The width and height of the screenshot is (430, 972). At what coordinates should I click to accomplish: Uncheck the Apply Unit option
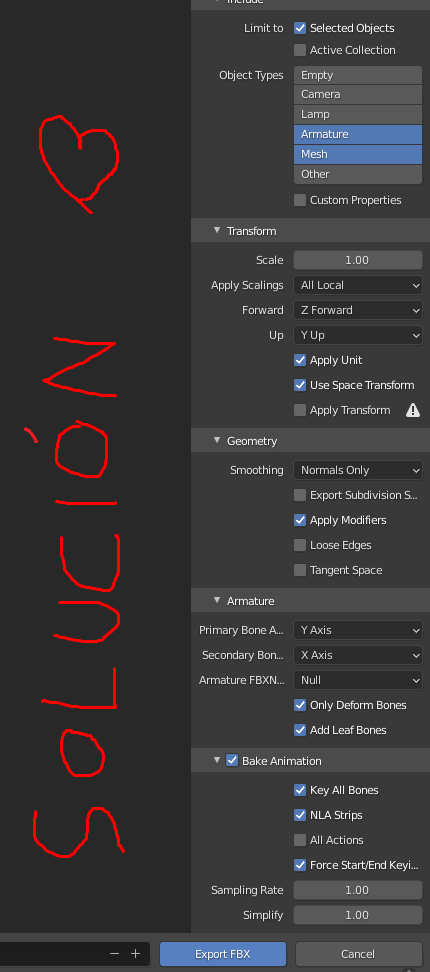point(300,360)
